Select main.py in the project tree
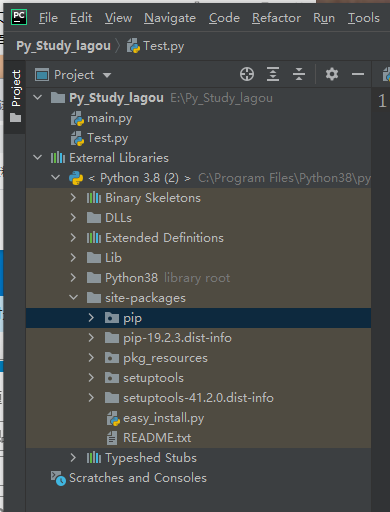390x512 pixels. [109, 118]
